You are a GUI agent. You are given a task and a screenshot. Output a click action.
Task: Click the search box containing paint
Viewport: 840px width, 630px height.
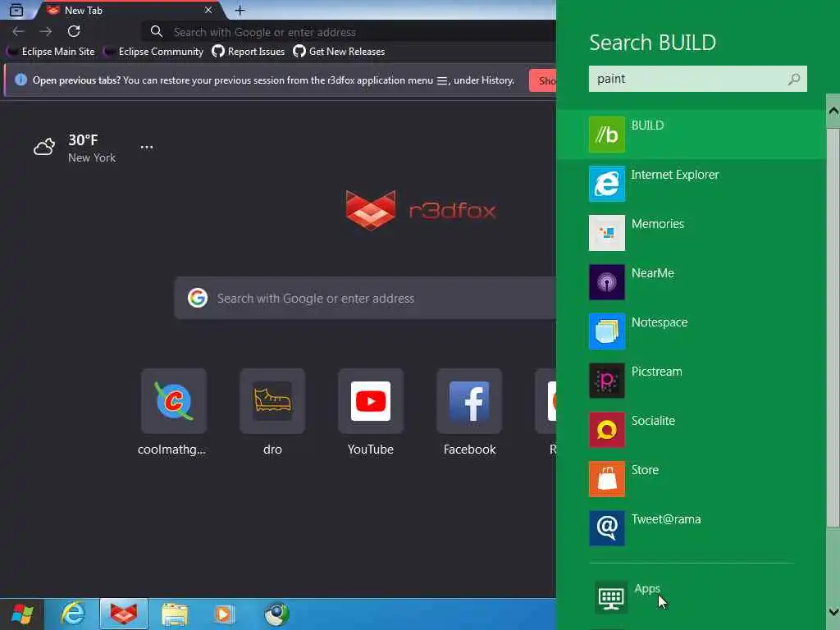point(697,79)
